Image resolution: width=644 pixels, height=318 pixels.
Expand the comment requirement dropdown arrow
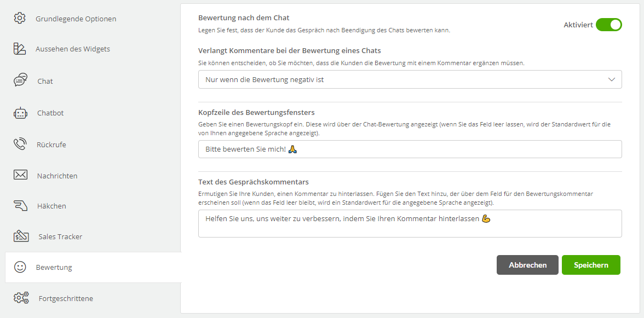pyautogui.click(x=612, y=79)
